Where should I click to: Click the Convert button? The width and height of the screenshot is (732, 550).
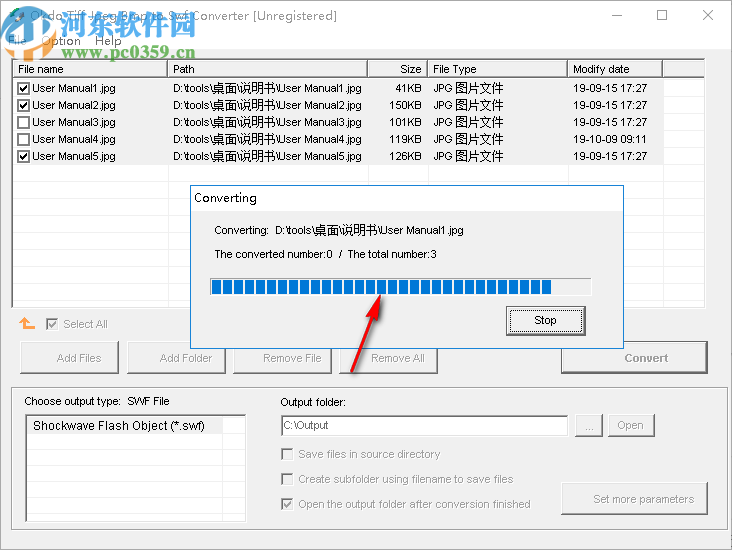pos(634,358)
